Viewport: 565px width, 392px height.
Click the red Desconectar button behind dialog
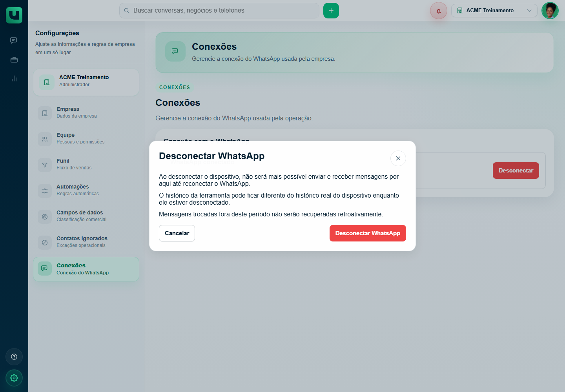pos(516,171)
